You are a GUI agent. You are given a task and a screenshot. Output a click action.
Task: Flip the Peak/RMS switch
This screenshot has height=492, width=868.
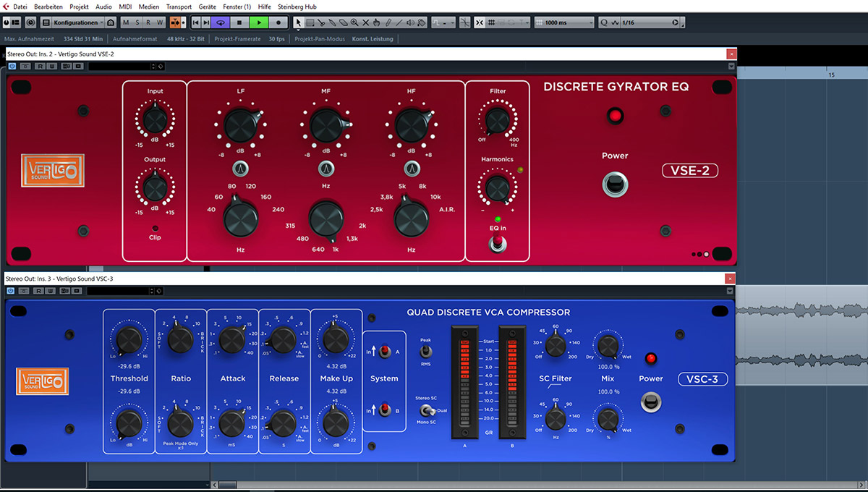(427, 351)
